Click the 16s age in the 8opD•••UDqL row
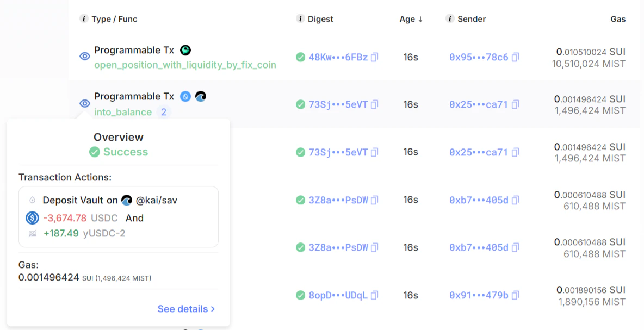Screen dimensions: 644x330 (411, 295)
